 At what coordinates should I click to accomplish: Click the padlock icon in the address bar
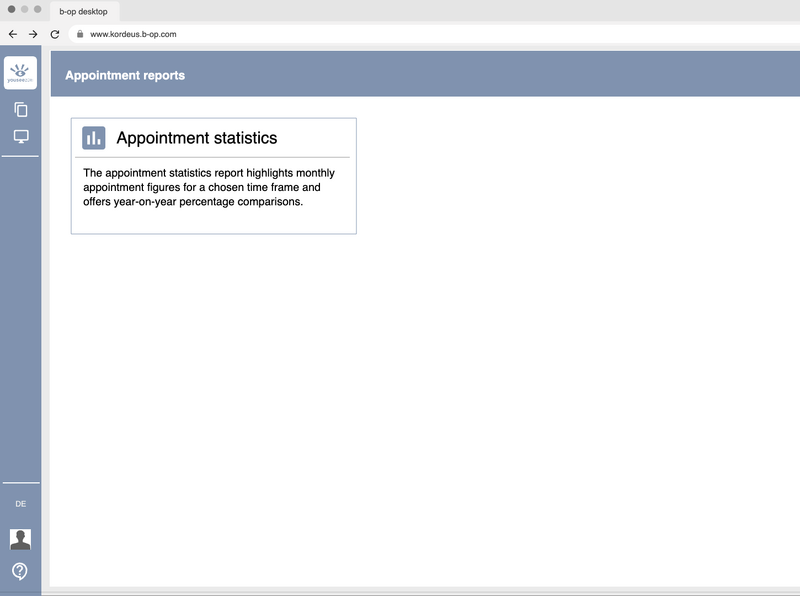click(x=80, y=34)
